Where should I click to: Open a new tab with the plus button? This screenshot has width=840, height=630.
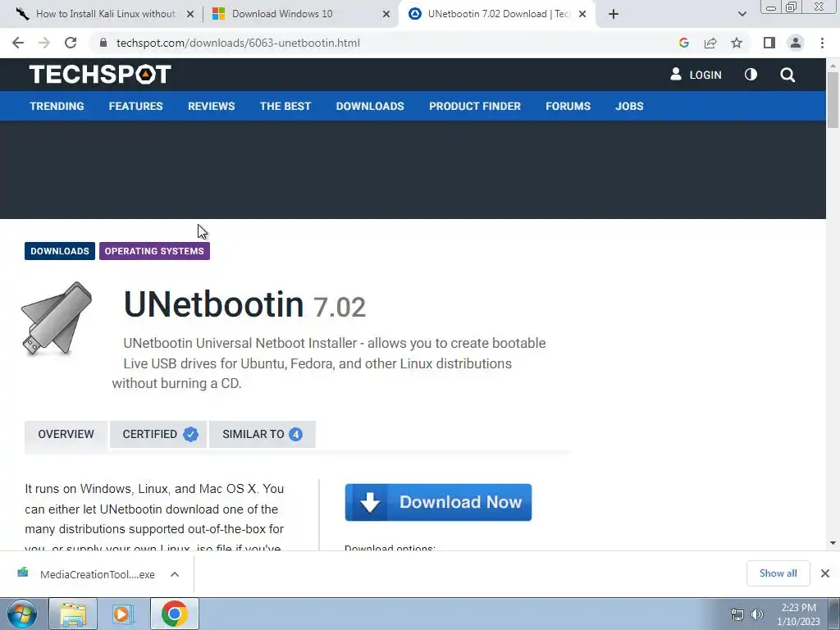click(x=614, y=14)
